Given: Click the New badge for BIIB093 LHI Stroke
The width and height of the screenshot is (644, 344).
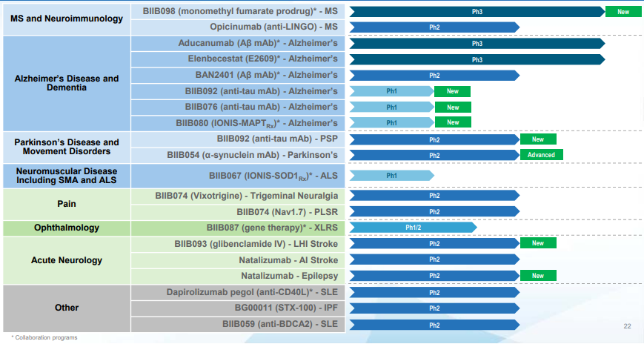Looking at the screenshot, I should [538, 243].
